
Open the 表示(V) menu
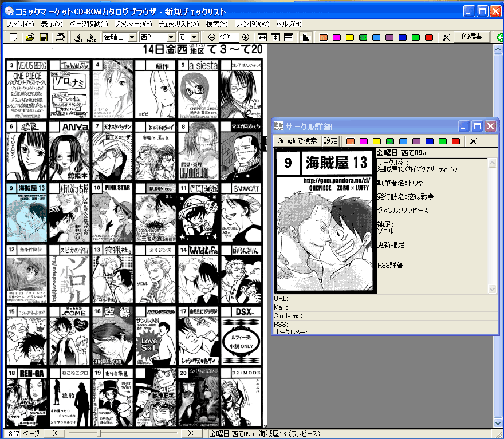tap(52, 24)
